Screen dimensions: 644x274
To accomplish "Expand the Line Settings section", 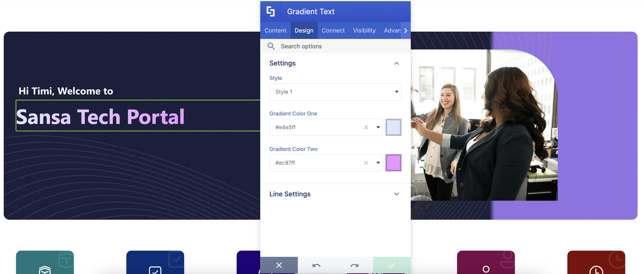I will coord(396,194).
